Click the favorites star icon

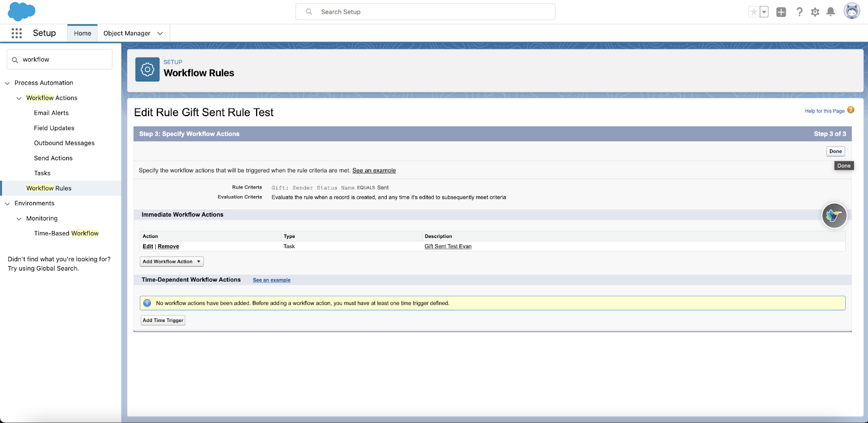click(754, 12)
